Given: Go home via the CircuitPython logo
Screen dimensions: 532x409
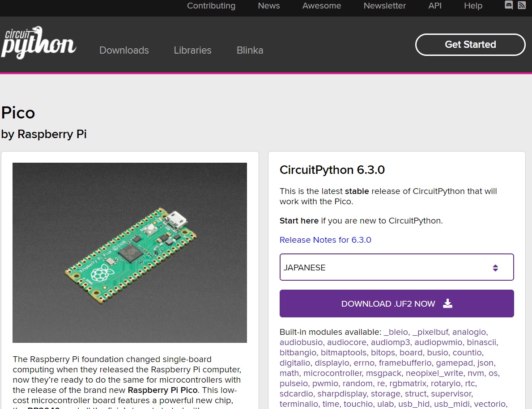Looking at the screenshot, I should [x=38, y=42].
